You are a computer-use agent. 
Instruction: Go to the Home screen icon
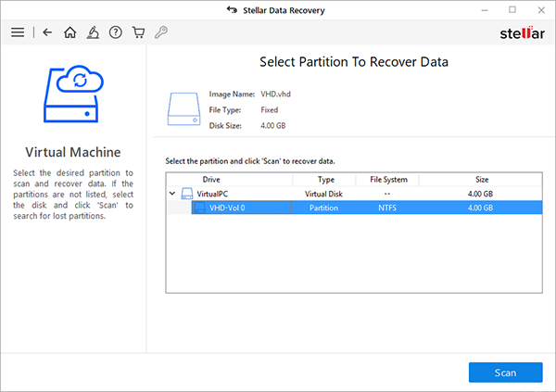click(x=69, y=32)
